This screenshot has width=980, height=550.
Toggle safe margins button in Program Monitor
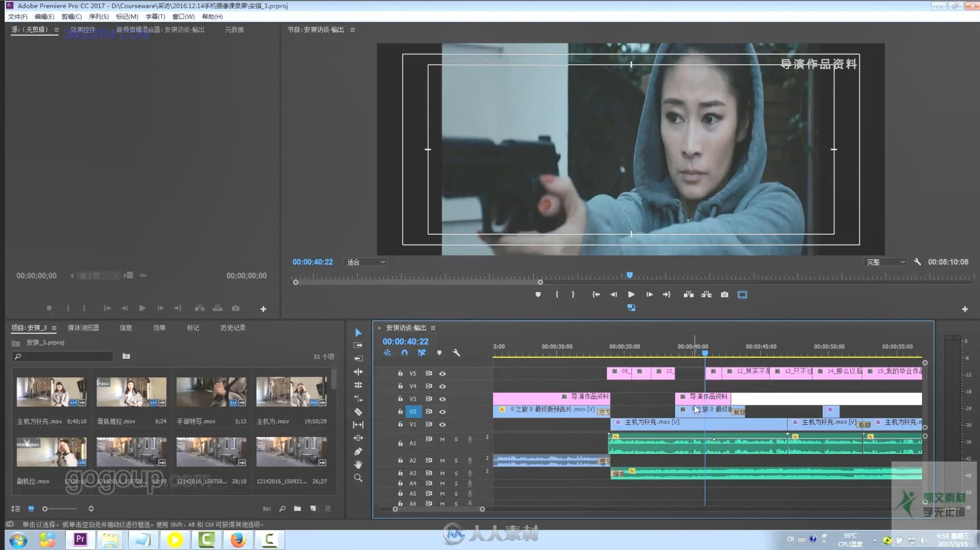click(x=742, y=295)
